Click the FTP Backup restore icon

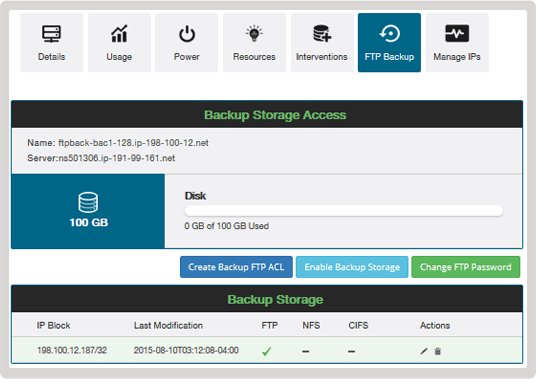[389, 33]
